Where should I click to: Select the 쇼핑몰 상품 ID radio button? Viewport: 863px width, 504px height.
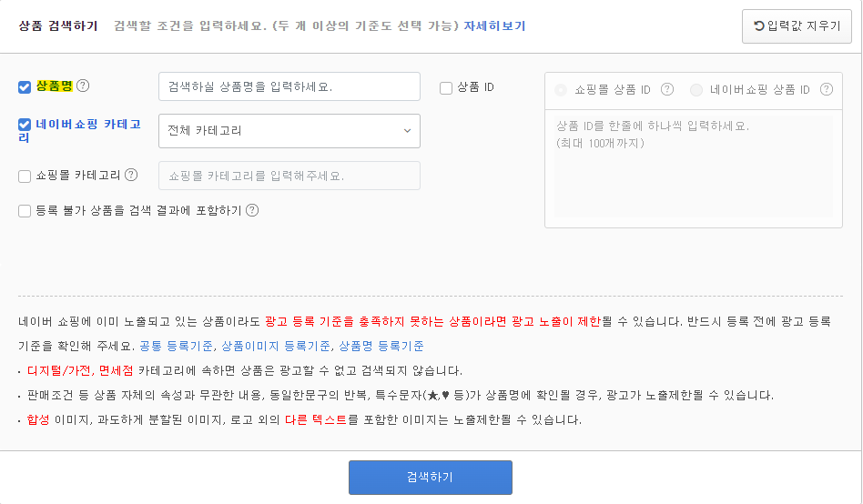(x=561, y=90)
